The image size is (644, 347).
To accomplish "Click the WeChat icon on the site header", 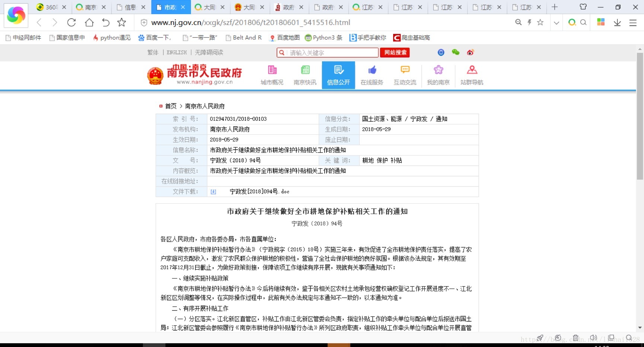I will (456, 52).
